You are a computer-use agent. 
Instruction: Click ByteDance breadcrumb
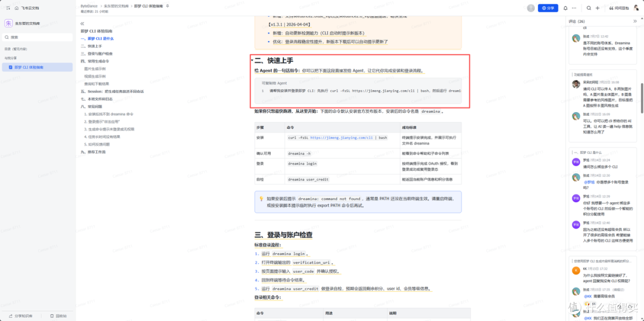pos(89,7)
